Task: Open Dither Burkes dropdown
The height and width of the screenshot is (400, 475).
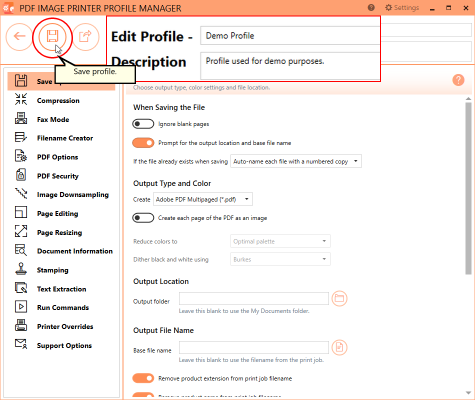Action: coord(280,259)
